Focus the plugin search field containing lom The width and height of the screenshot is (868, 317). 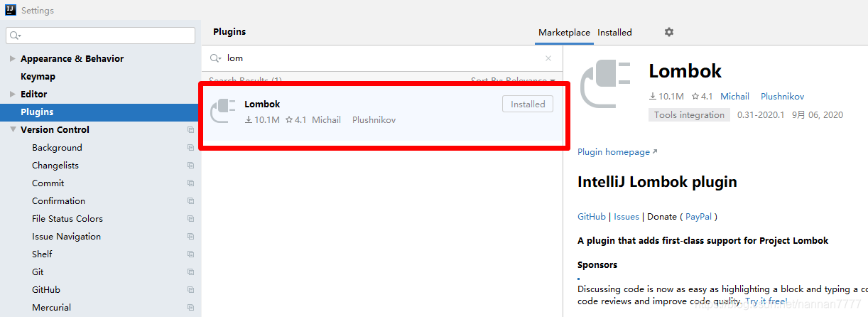click(x=381, y=58)
